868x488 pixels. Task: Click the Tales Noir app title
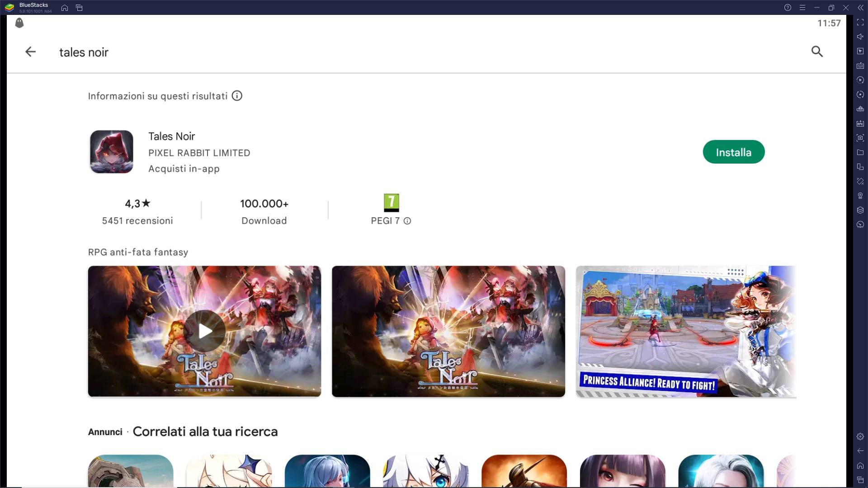pos(171,136)
